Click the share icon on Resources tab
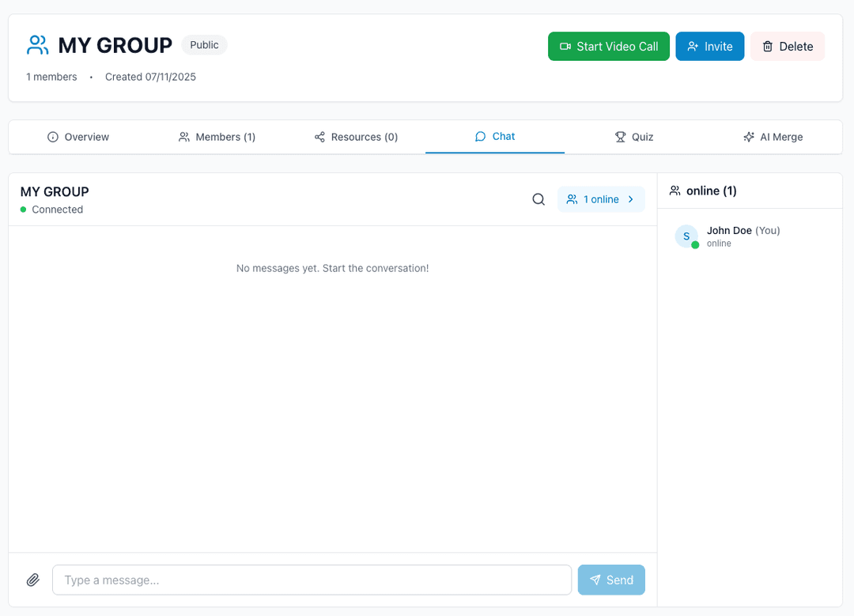Viewport: 854px width, 616px height. coord(319,137)
